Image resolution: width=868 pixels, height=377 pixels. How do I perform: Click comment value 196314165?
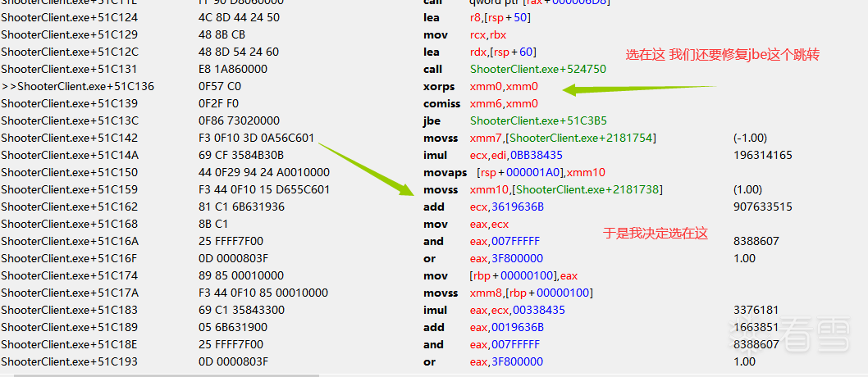coord(763,156)
